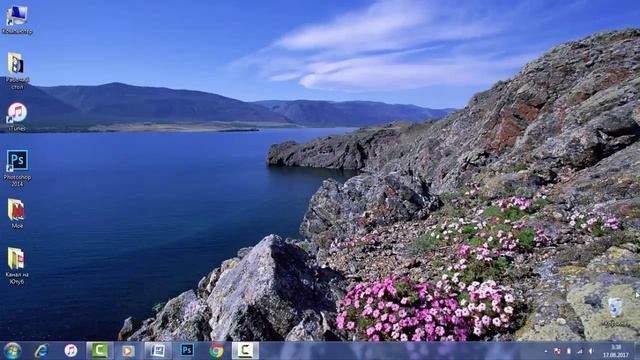Click the Show desktop strip
This screenshot has width=640, height=360.
click(637, 351)
